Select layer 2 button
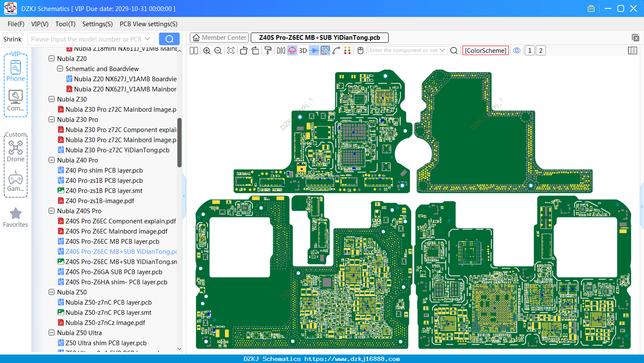The width and height of the screenshot is (644, 363). 541,50
